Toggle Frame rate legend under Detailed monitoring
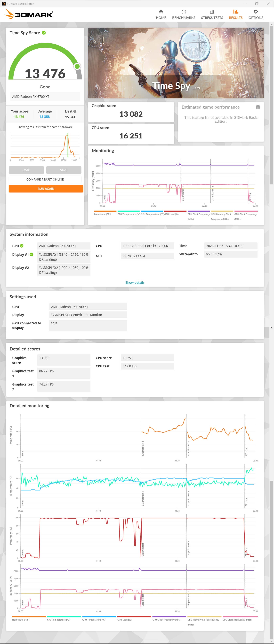This screenshot has height=644, width=274. point(29,619)
